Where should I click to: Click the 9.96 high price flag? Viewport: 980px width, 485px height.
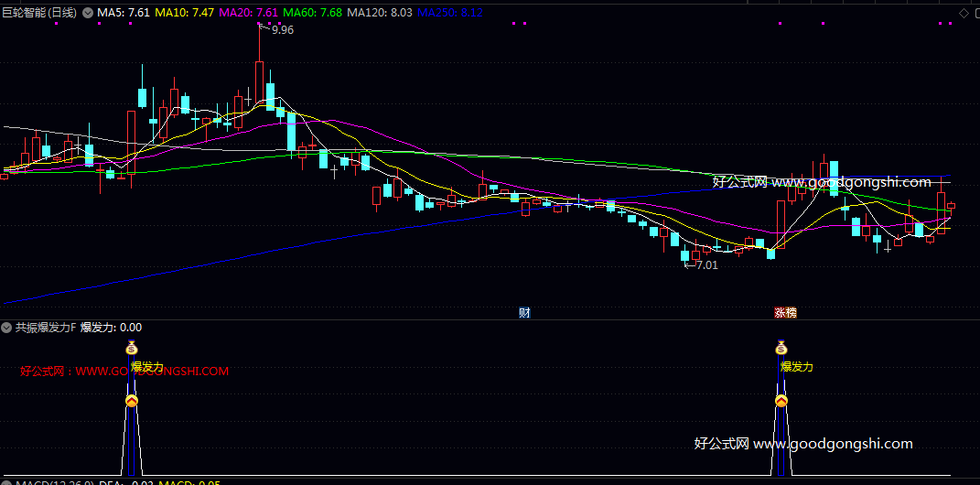click(x=282, y=30)
